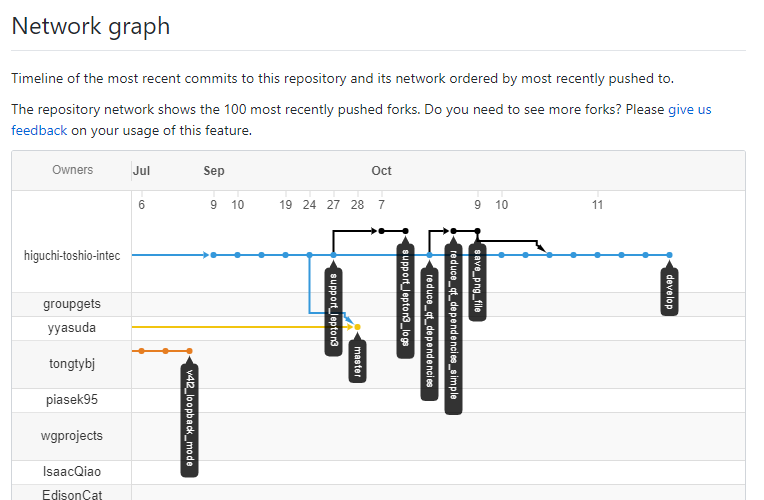
Task: Click owner groupgets
Action: pos(72,303)
